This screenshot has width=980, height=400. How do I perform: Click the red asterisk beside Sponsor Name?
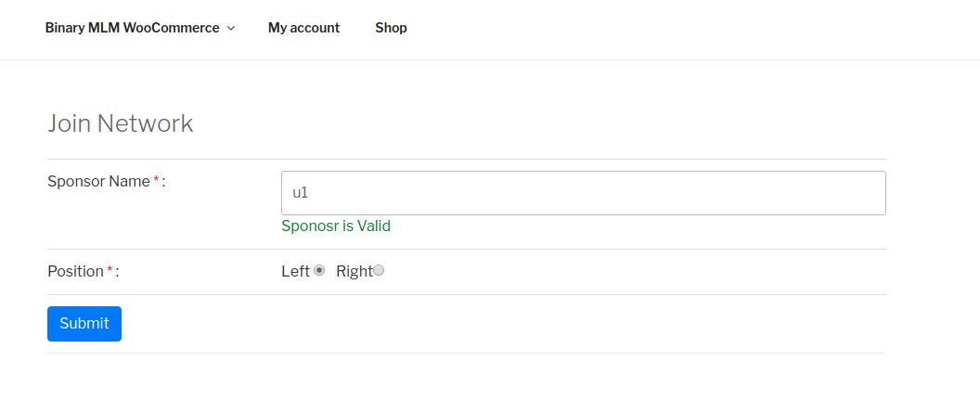pyautogui.click(x=156, y=181)
